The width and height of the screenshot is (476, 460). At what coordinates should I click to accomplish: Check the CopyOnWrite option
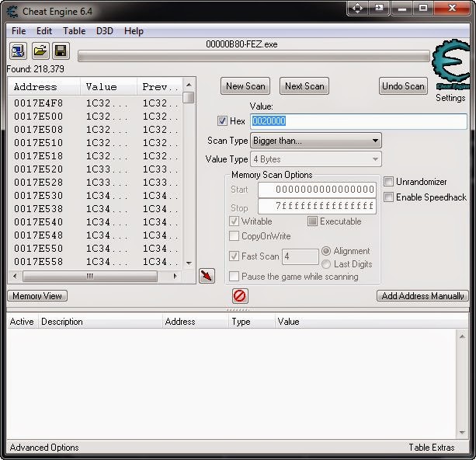click(x=234, y=235)
